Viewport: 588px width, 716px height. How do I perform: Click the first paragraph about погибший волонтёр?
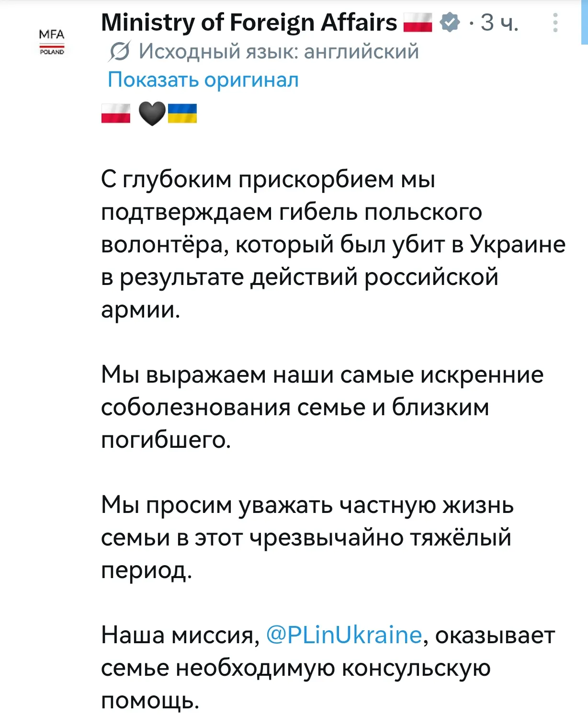point(333,244)
